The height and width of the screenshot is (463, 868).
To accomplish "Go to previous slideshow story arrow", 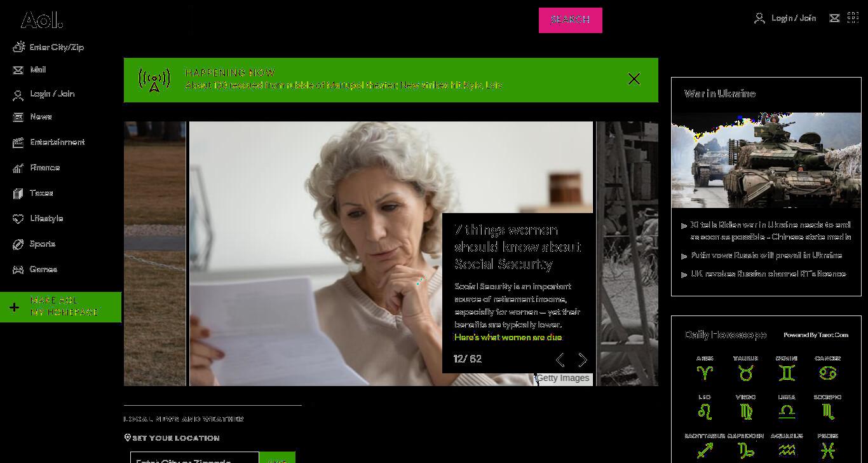I will point(560,360).
